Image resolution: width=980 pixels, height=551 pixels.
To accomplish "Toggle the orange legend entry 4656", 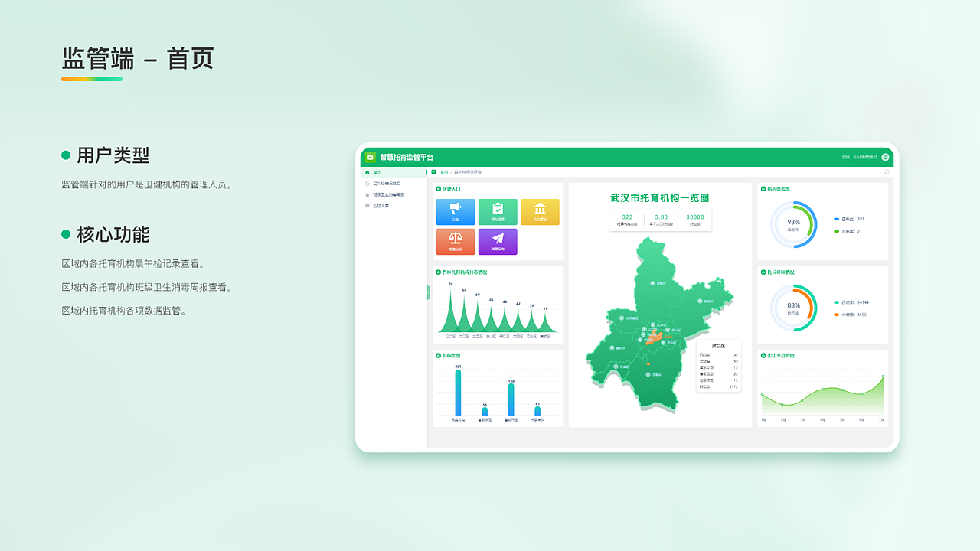I will click(851, 315).
